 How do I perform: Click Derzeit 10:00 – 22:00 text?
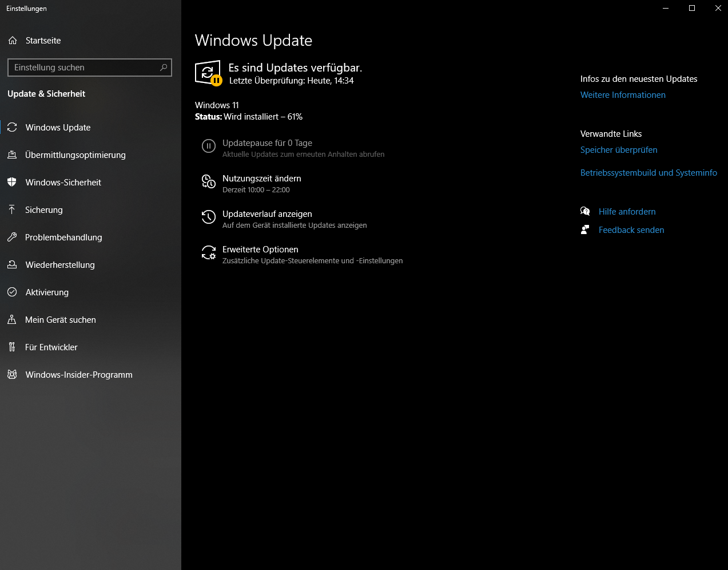click(x=256, y=190)
